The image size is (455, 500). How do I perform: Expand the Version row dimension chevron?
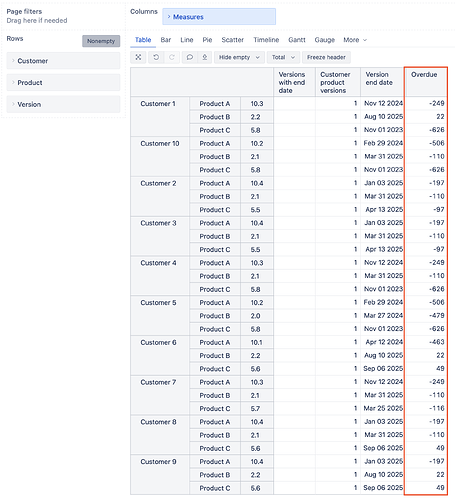(13, 104)
